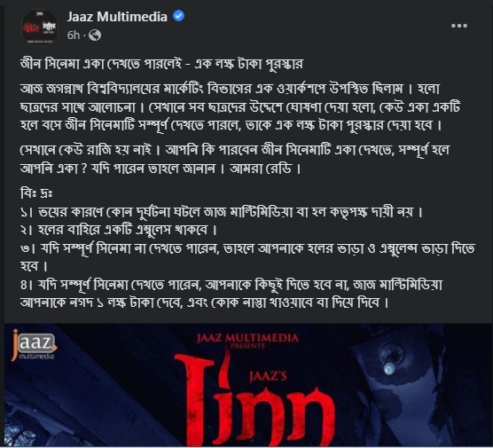The height and width of the screenshot is (448, 493).
Task: Click the post headline about one lakh prize
Action: (x=161, y=64)
